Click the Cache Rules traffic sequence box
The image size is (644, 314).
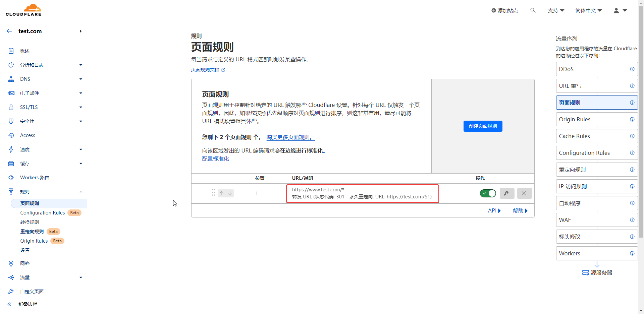597,136
